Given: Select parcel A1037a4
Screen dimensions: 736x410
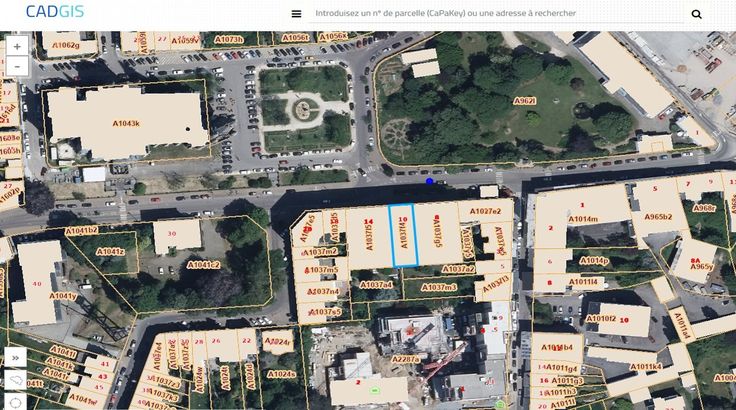Looking at the screenshot, I should click(x=376, y=285).
